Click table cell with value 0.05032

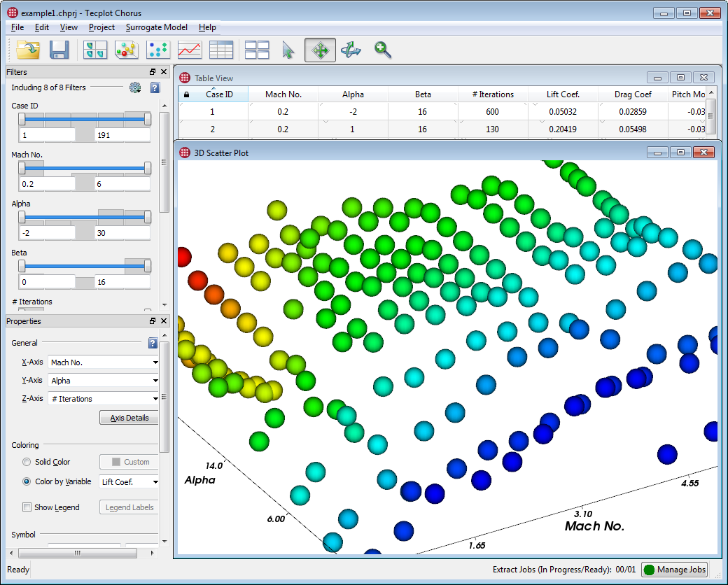coord(563,112)
